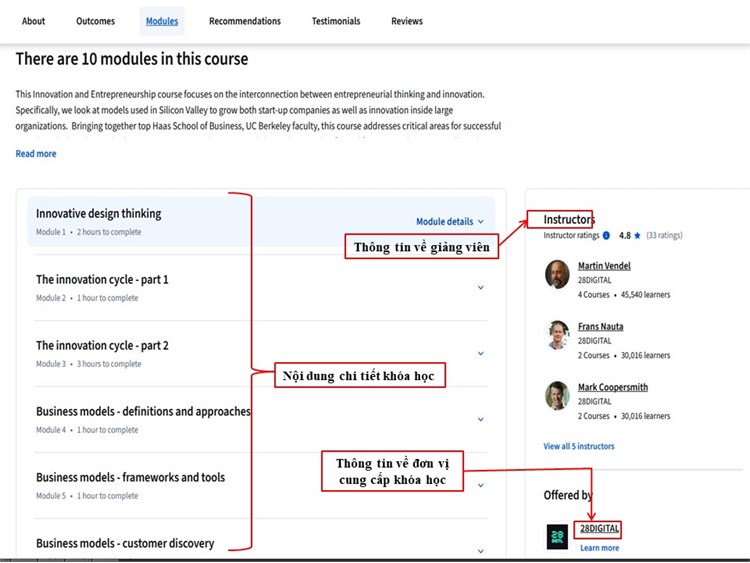Click Learn more under 28DIGITAL

point(599,548)
